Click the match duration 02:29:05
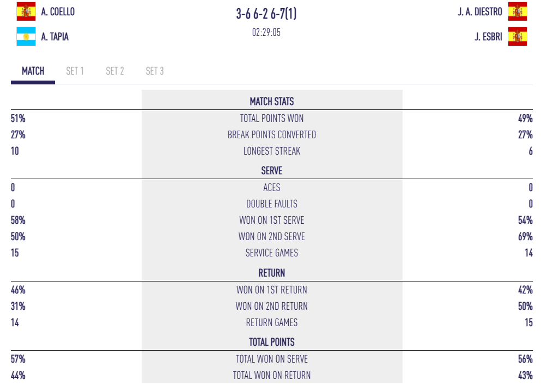 (266, 32)
